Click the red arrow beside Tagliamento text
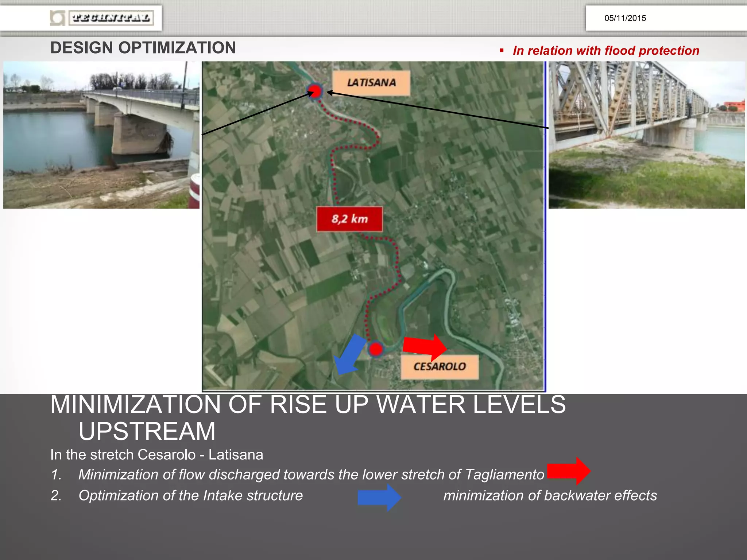747x560 pixels. 569,471
